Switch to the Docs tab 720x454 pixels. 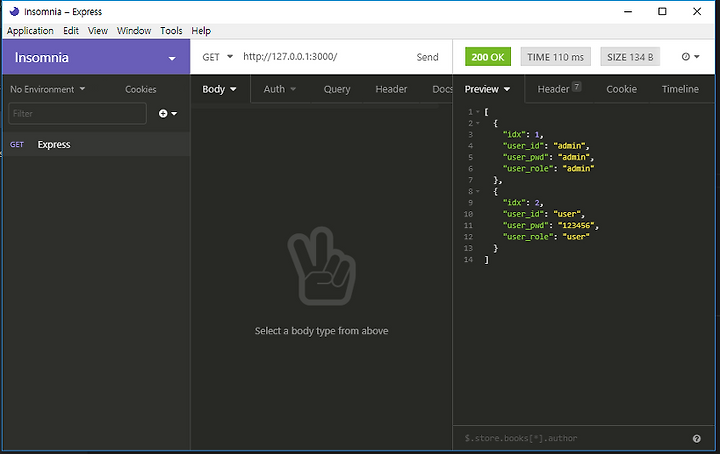[442, 89]
